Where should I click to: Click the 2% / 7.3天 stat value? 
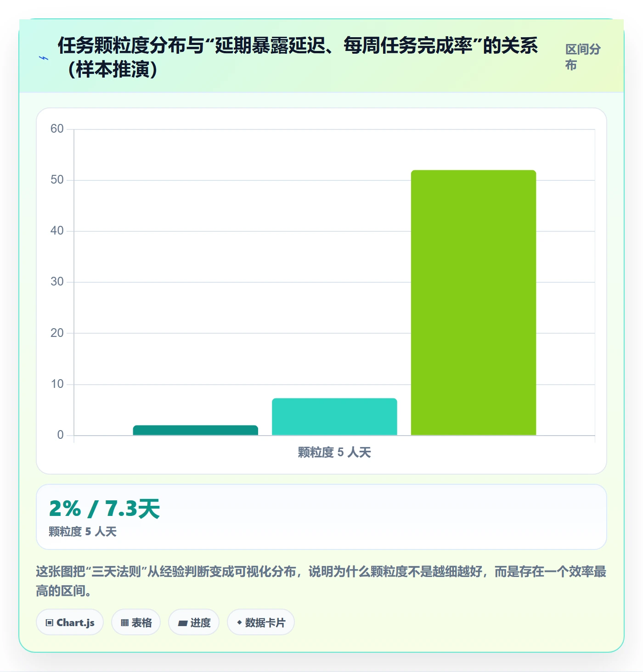pos(105,509)
